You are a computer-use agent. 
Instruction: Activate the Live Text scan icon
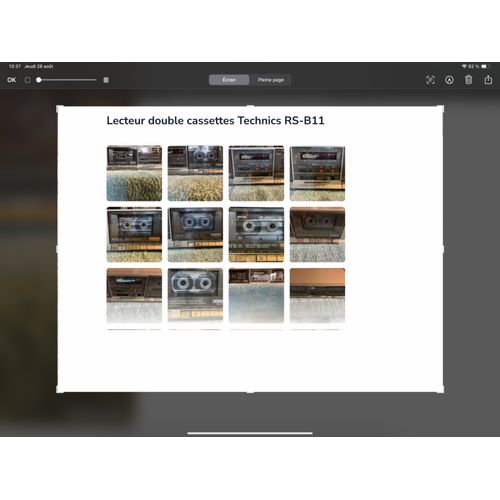click(430, 80)
